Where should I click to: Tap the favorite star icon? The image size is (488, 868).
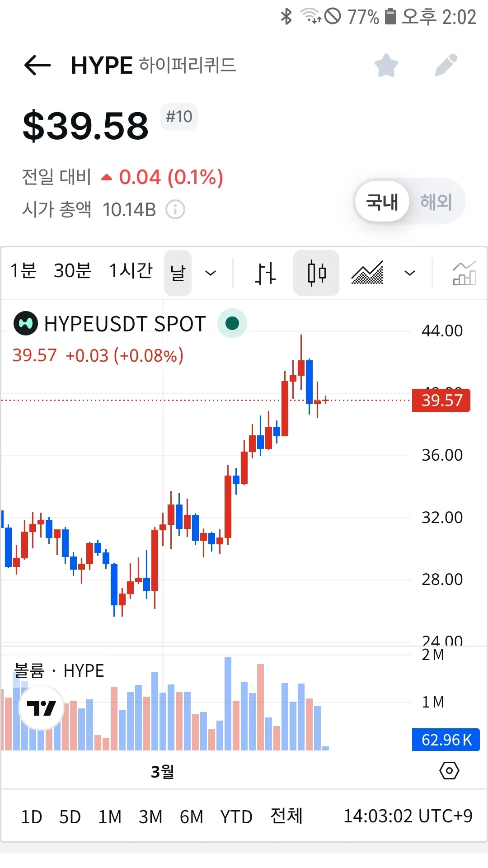click(x=386, y=66)
